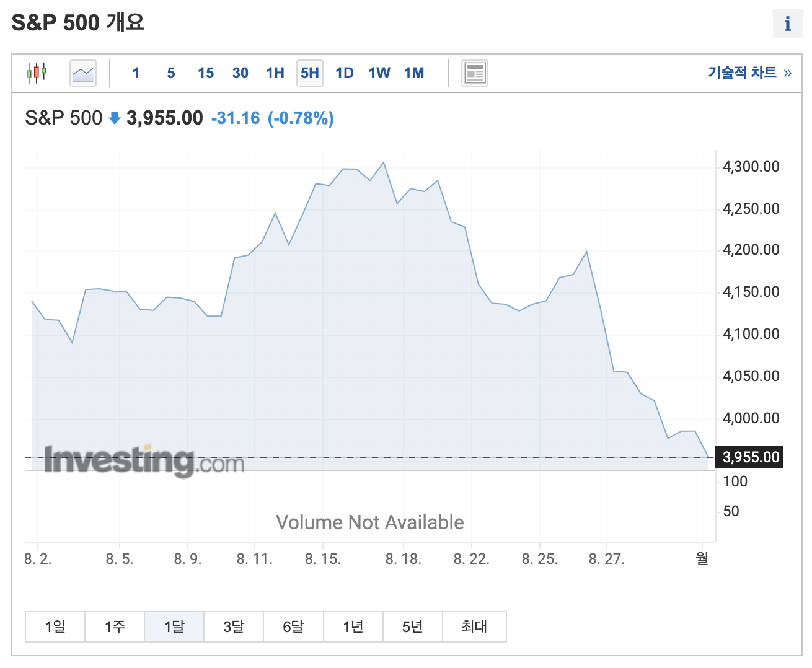Click the 4,150.00 axis label

click(x=751, y=292)
